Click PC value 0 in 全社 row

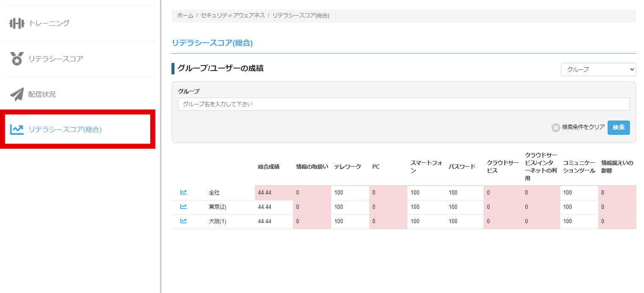pyautogui.click(x=374, y=192)
